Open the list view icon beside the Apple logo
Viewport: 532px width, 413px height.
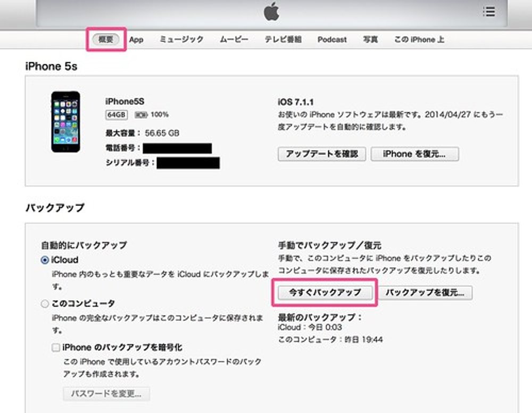click(489, 12)
